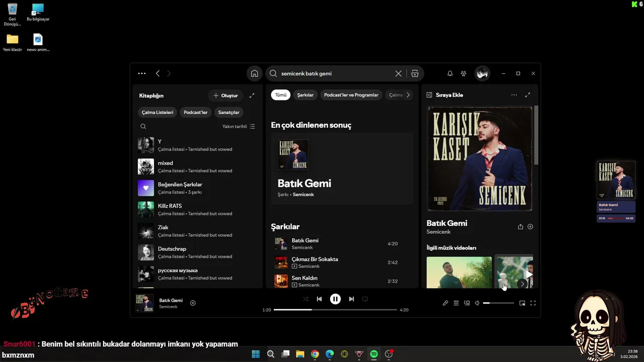
Task: Open Friend Activity icon
Action: pos(463,73)
